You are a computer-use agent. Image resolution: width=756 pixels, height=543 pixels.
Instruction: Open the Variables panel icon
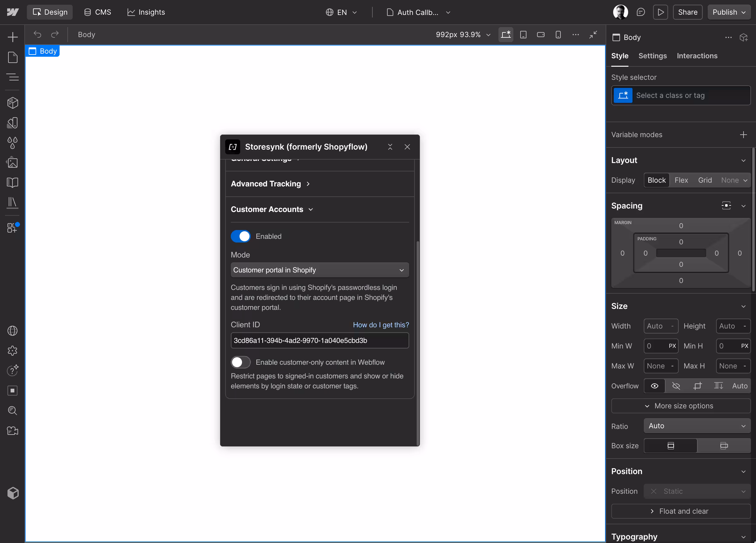(x=12, y=123)
